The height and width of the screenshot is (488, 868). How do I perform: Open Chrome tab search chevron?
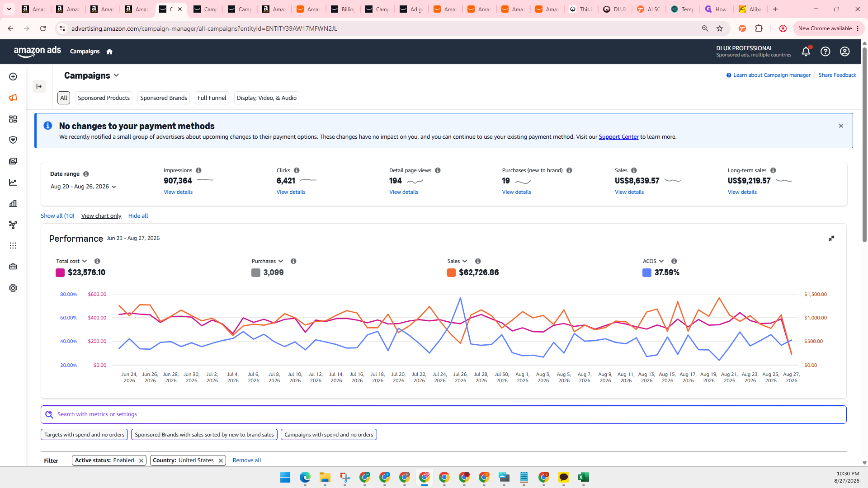click(x=9, y=9)
